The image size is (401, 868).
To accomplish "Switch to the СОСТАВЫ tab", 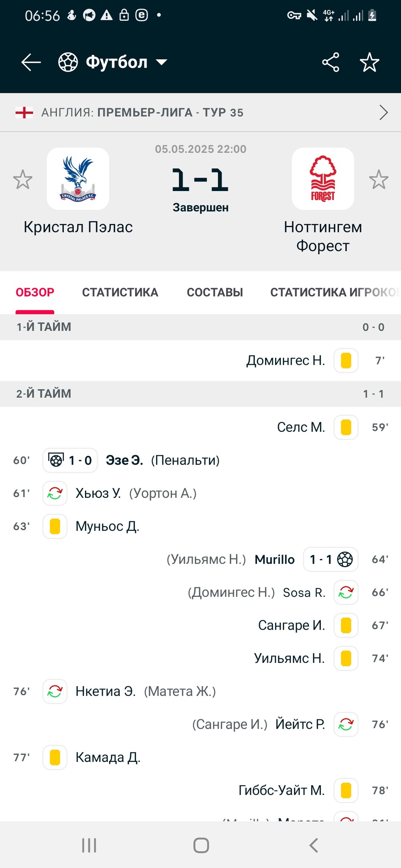I will click(215, 292).
